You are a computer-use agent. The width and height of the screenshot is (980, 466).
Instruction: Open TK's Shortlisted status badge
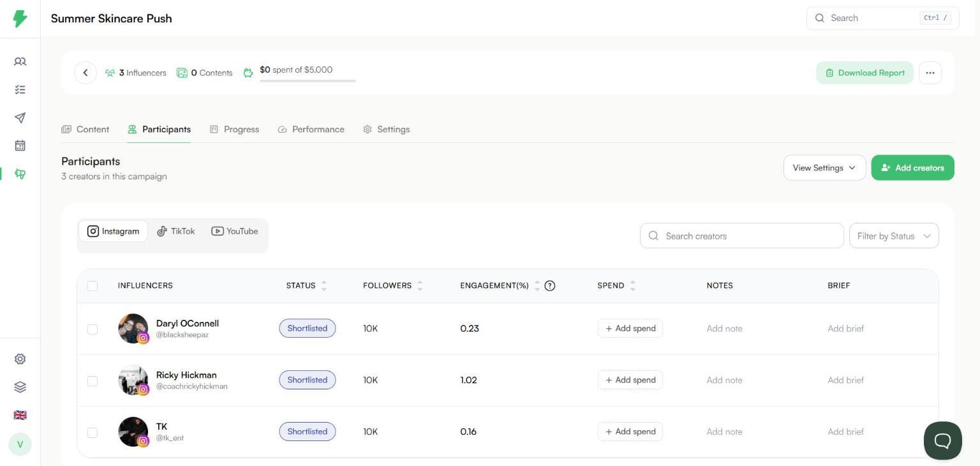[x=308, y=432]
